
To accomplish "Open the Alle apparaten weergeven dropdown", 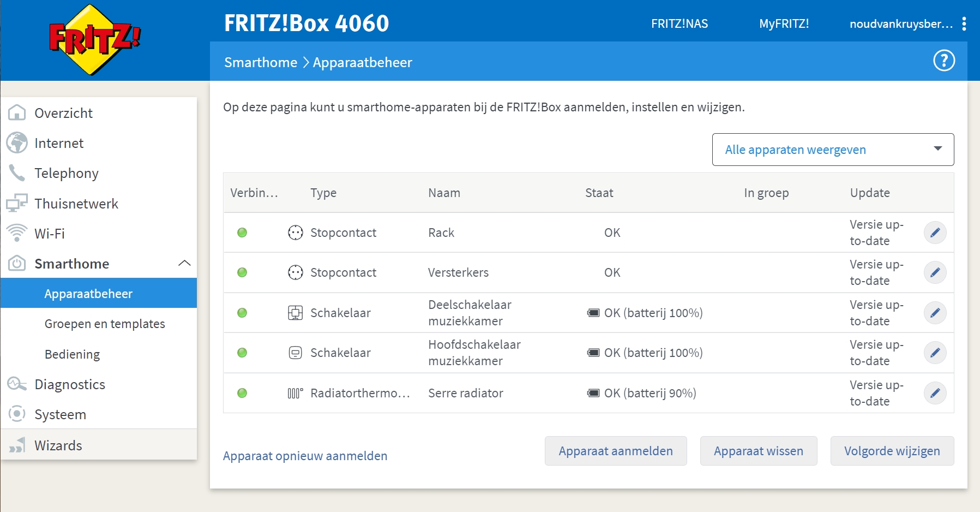I will click(833, 149).
